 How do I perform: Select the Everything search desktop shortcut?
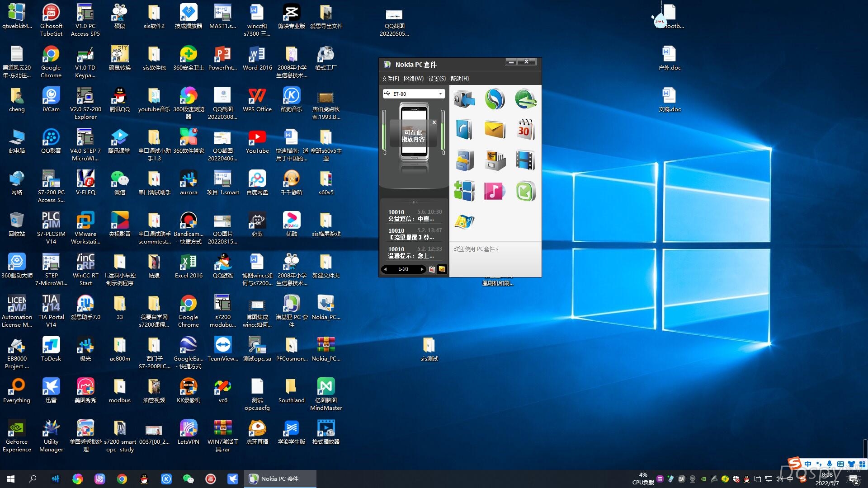coord(17,390)
